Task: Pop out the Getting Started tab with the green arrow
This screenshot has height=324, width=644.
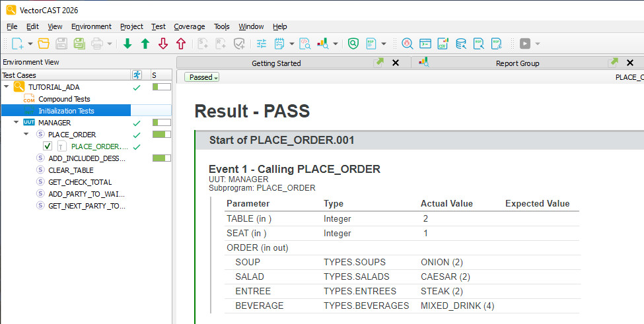Action: [378, 62]
